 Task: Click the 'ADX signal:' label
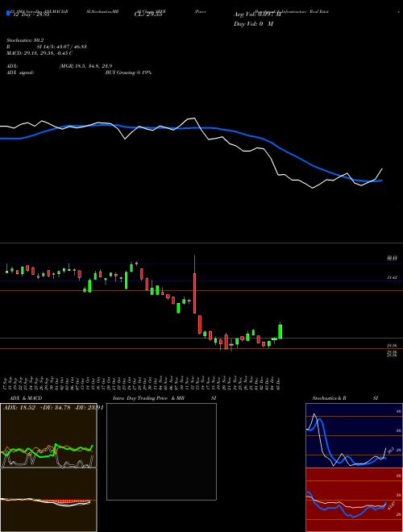click(x=20, y=73)
